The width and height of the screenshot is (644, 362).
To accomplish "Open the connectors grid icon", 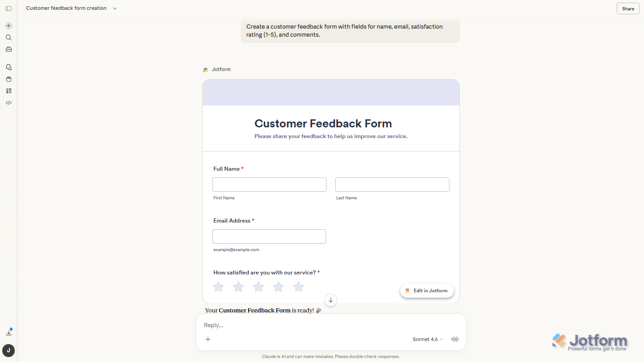I will [8, 91].
